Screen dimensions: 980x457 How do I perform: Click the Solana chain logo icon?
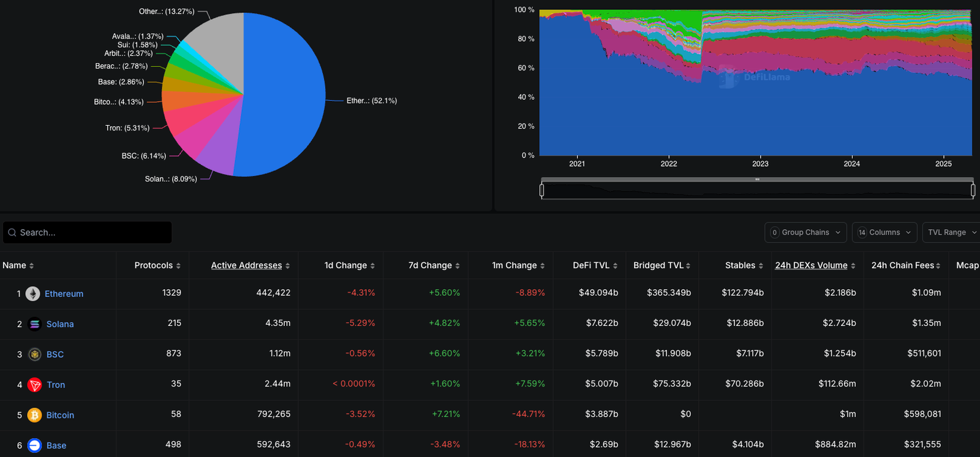[x=35, y=324]
